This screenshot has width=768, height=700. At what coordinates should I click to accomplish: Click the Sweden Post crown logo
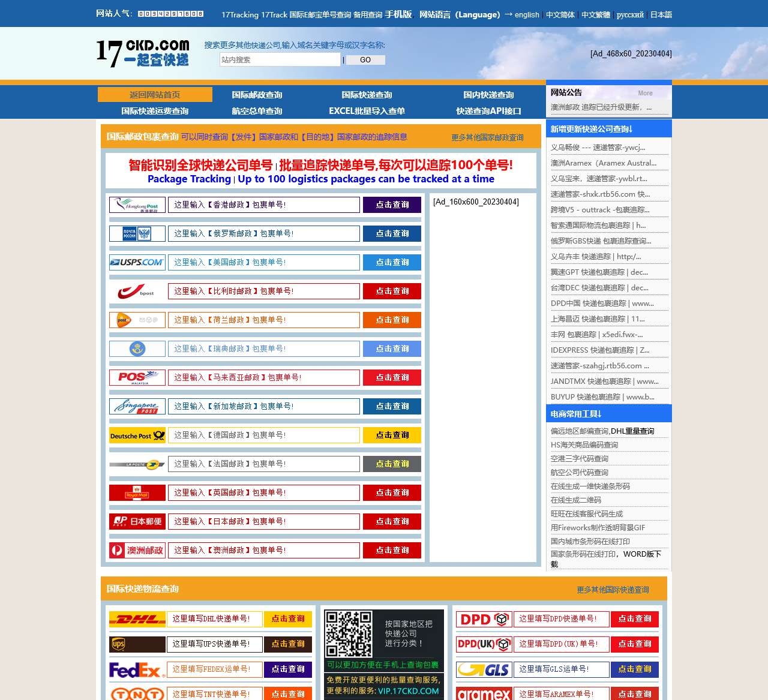(x=137, y=349)
